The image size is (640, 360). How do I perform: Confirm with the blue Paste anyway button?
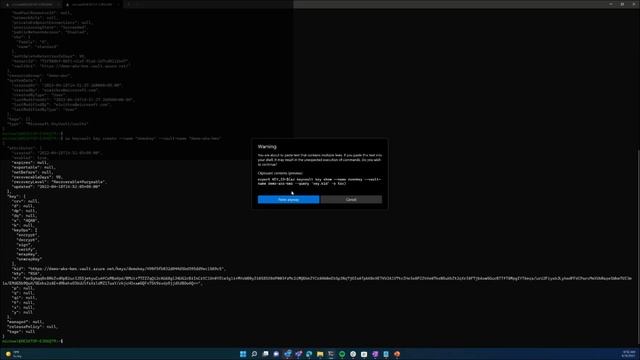288,200
